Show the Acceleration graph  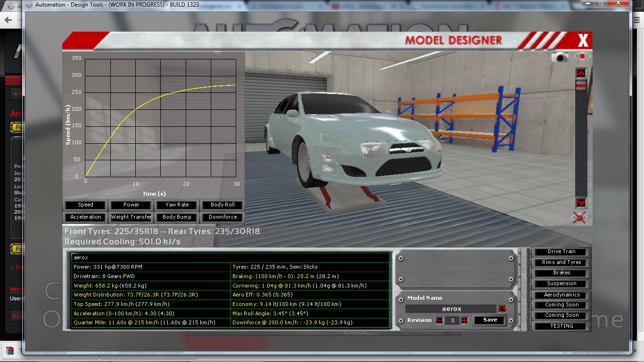pyautogui.click(x=85, y=217)
